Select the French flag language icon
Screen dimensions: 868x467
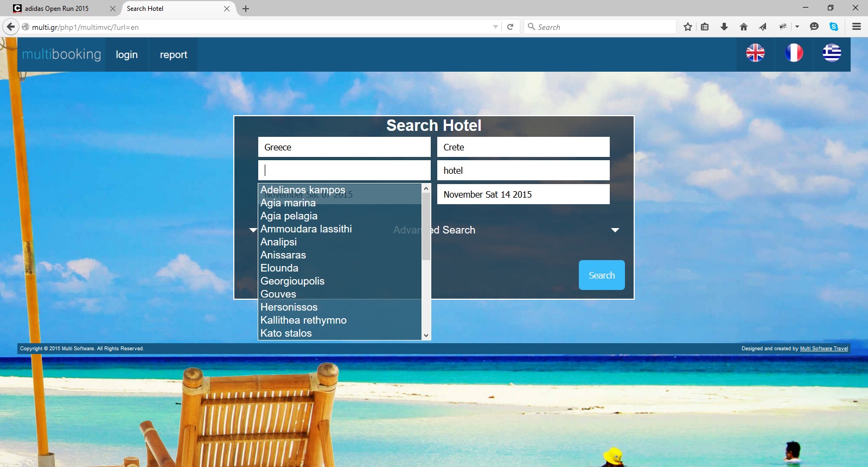pyautogui.click(x=794, y=53)
